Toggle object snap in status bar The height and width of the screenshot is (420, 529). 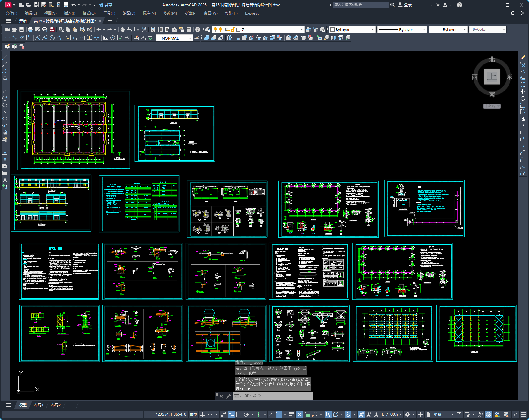tap(279, 414)
